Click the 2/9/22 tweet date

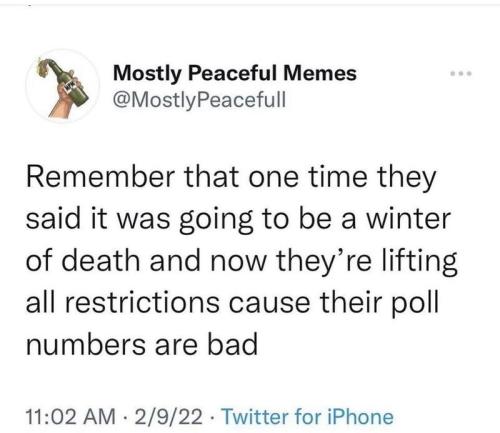(168, 417)
